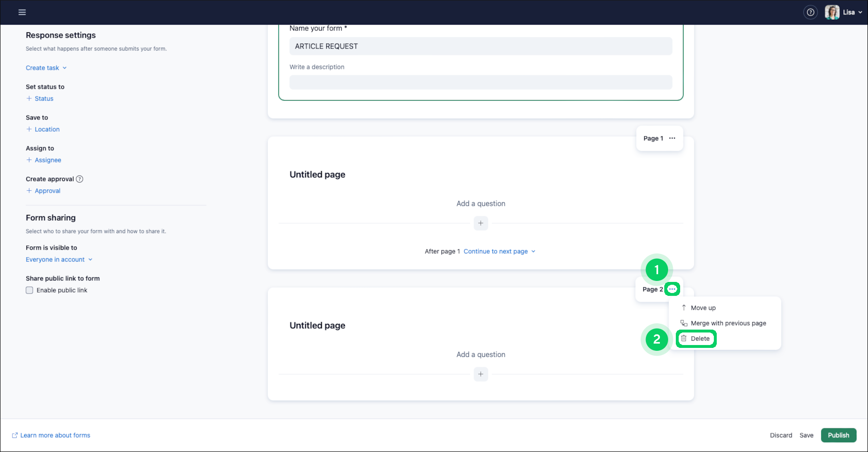
Task: Open the Learn more about forms link
Action: click(54, 435)
